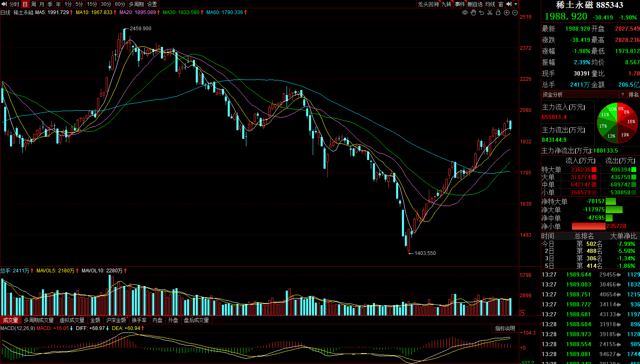The image size is (640, 364).
Task: Click 稀土永磁 885343 title
Action: pyautogui.click(x=589, y=5)
